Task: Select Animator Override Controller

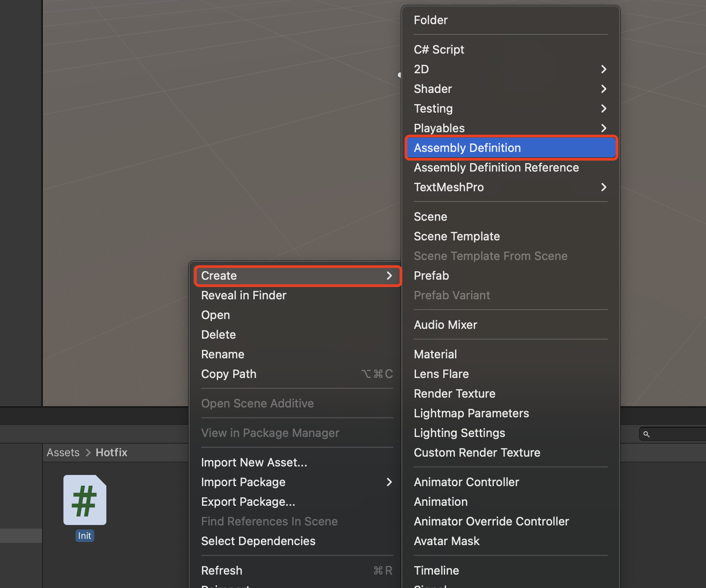Action: pyautogui.click(x=511, y=521)
